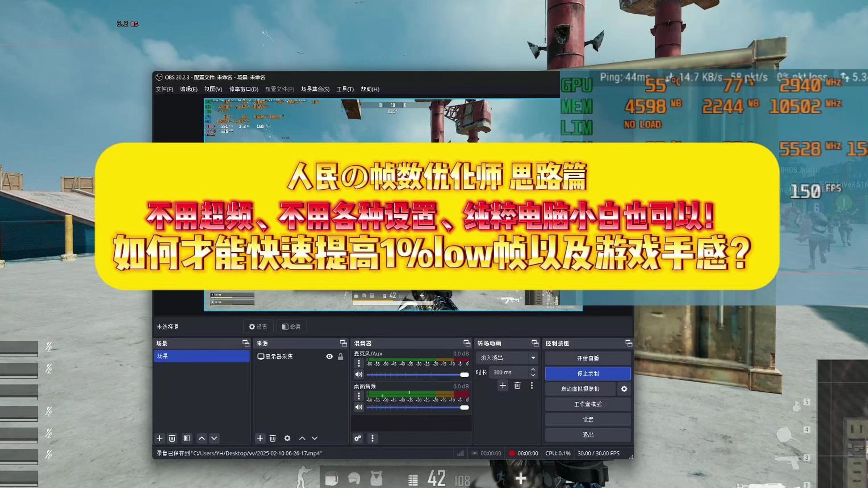Click CPU: 0.1% status text
This screenshot has width=868, height=488.
point(558,453)
